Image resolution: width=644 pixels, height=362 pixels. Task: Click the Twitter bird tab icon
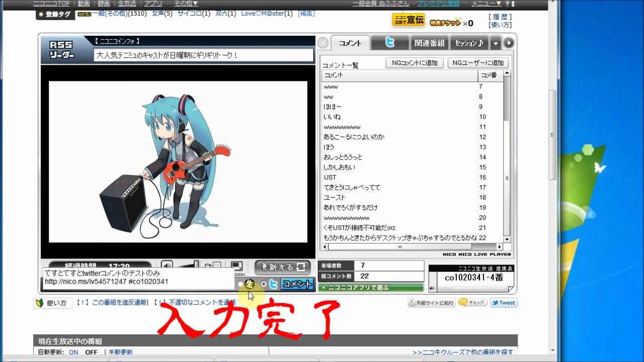click(x=390, y=43)
